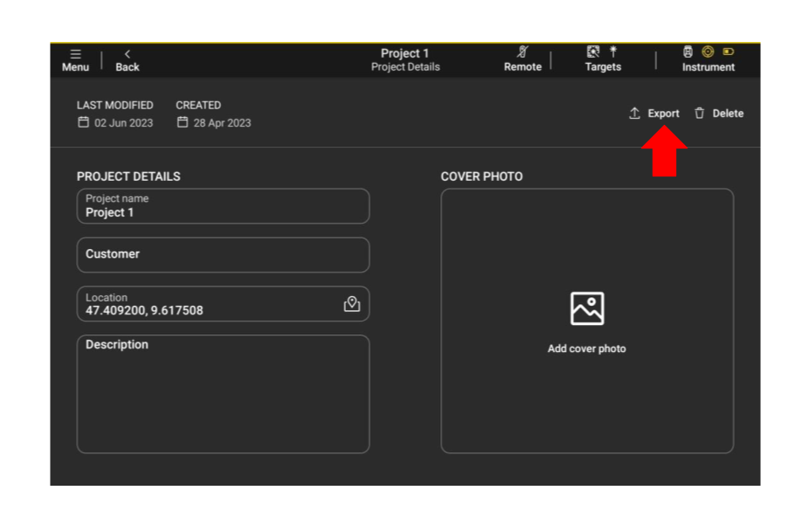Click the image icon to add cover photo

587,308
